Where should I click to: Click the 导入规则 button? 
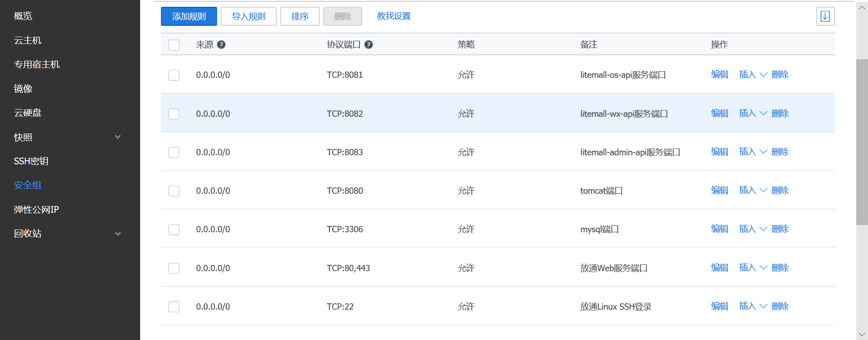248,16
